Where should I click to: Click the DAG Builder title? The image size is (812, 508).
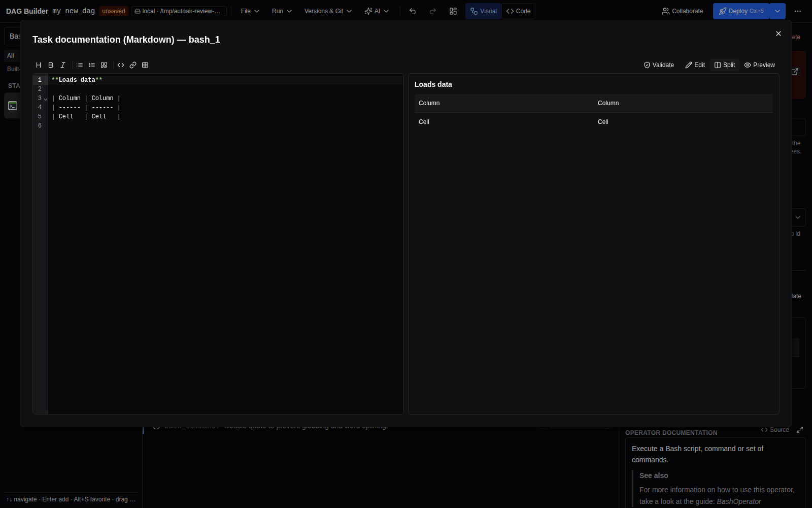pos(27,11)
